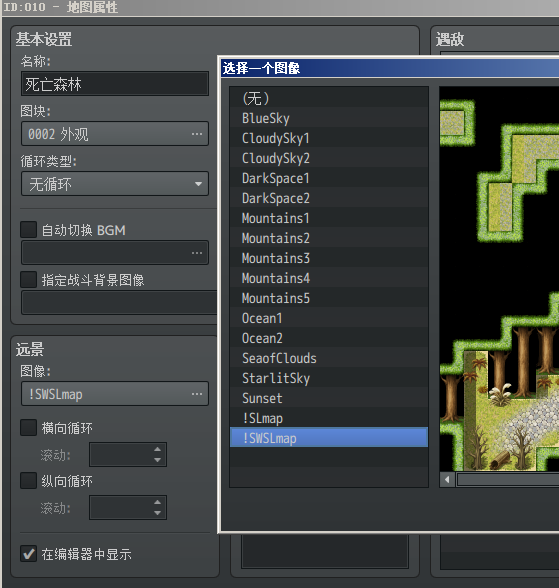The width and height of the screenshot is (559, 588).
Task: Click the battle background image field
Action: 119,302
